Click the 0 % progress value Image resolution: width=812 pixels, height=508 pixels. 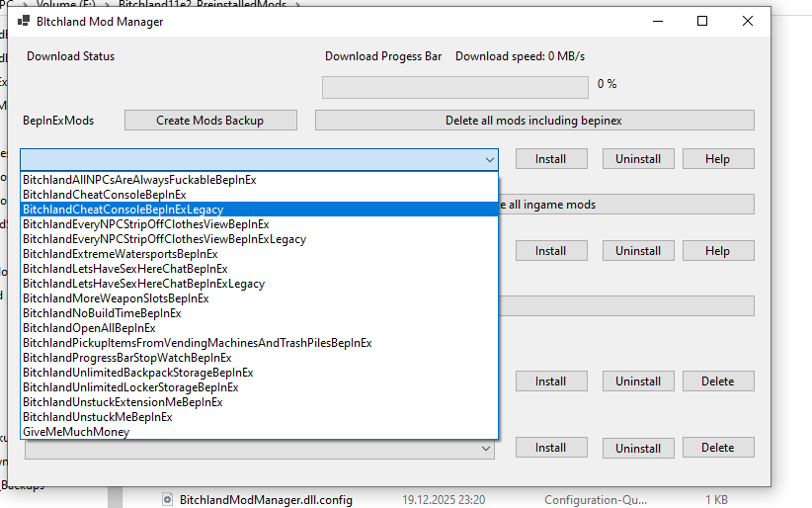pyautogui.click(x=607, y=84)
